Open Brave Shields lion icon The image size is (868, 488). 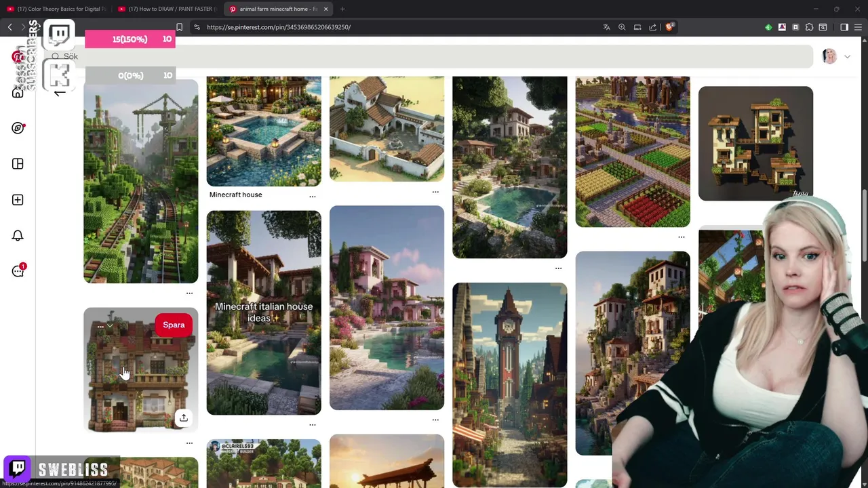(x=669, y=27)
